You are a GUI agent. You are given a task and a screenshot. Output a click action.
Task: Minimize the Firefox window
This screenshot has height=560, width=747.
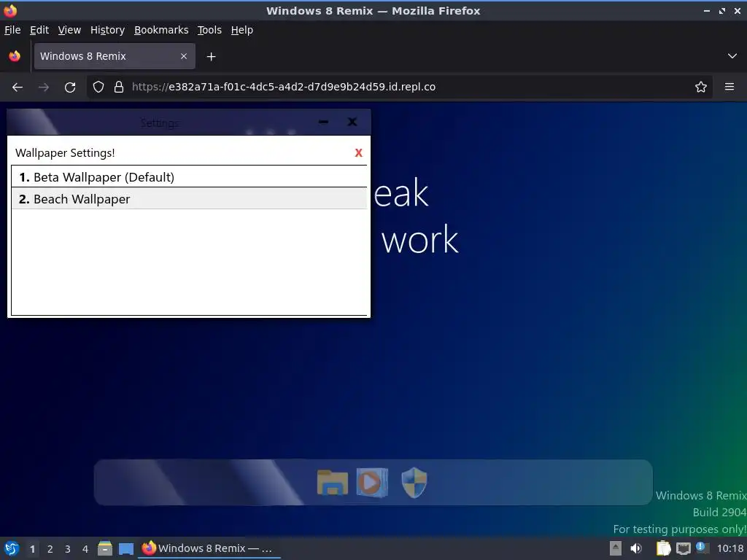(x=706, y=10)
